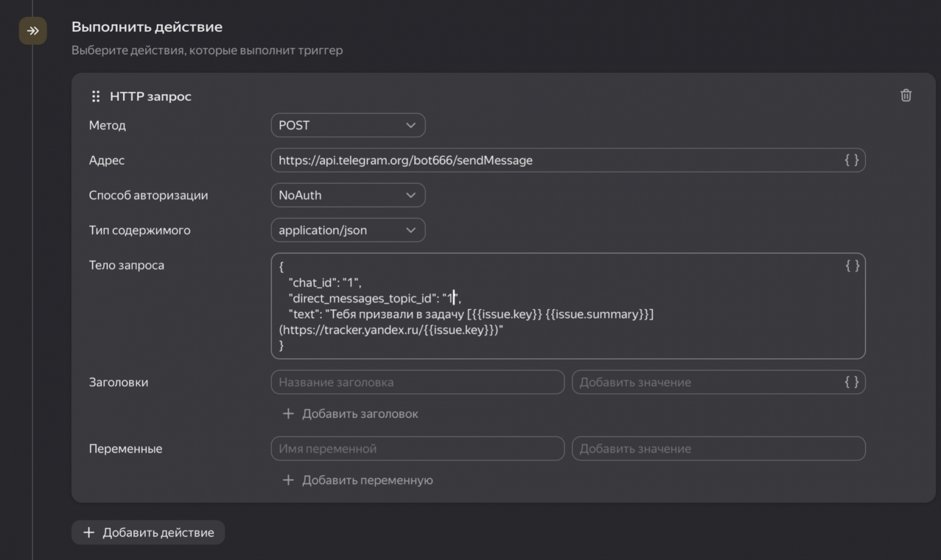The image size is (941, 560).
Task: Delete the HTTP запрос action with trash icon
Action: (905, 95)
